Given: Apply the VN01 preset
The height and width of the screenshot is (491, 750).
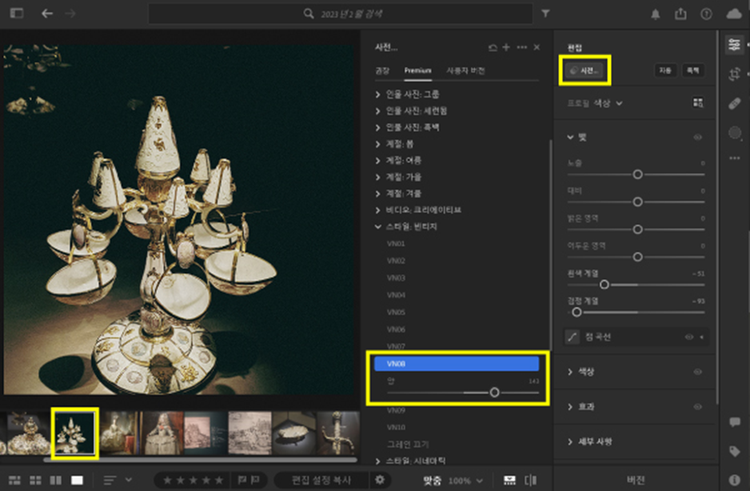Looking at the screenshot, I should coord(396,244).
